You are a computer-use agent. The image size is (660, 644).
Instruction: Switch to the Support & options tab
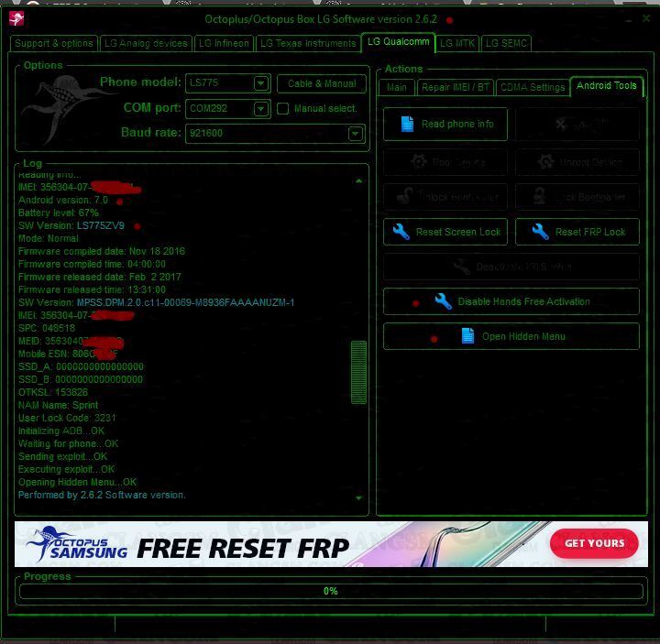[x=54, y=43]
